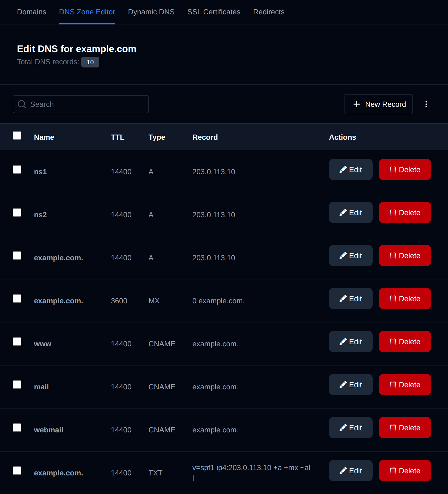Delete the example.com. A record

[x=405, y=255]
